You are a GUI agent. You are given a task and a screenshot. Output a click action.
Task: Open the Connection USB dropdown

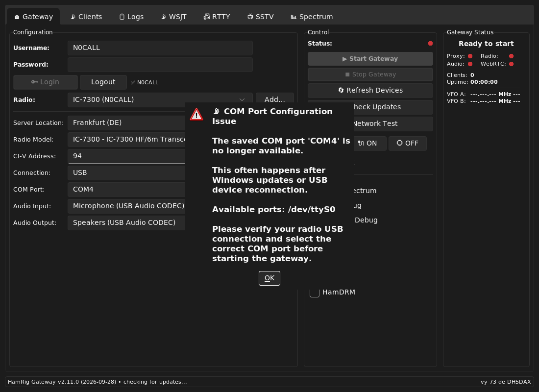[x=126, y=172]
